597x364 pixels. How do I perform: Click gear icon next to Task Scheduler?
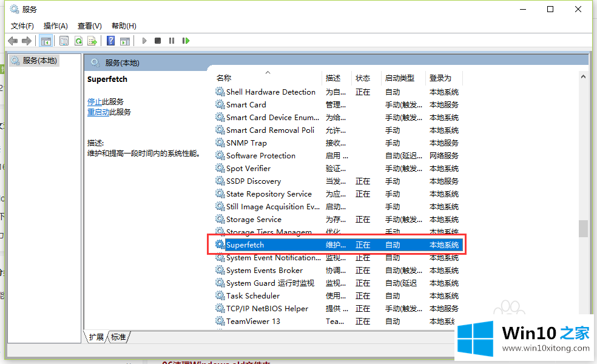pyautogui.click(x=220, y=295)
